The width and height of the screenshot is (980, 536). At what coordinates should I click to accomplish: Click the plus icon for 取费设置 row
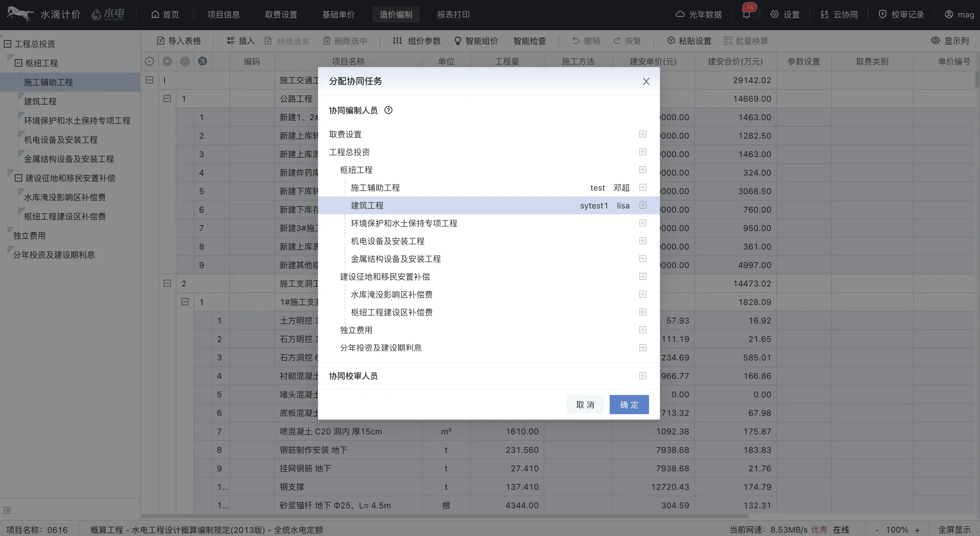click(643, 134)
